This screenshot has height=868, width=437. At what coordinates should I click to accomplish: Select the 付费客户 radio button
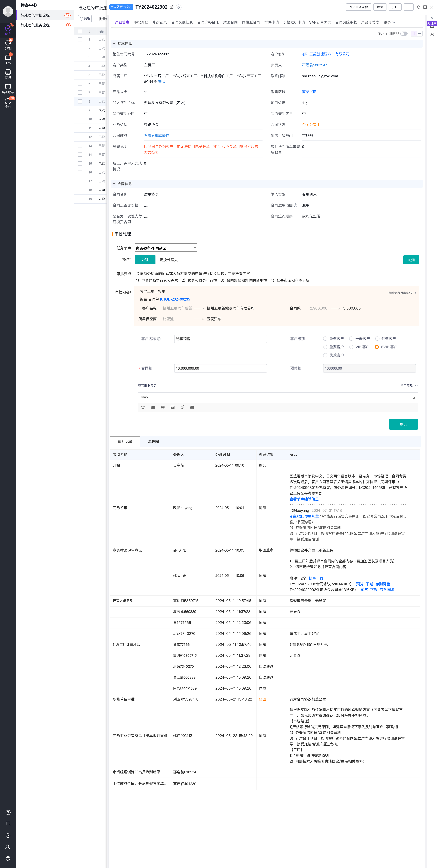[377, 338]
